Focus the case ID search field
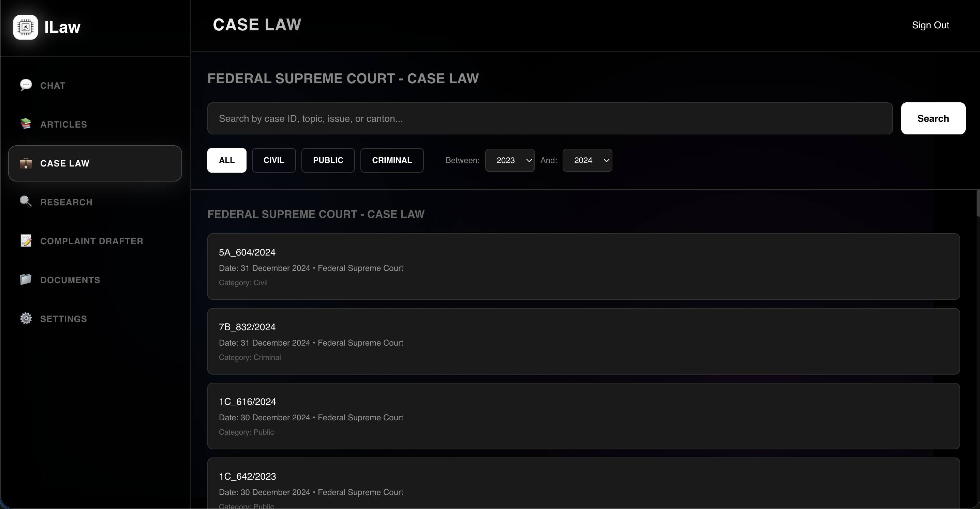Image resolution: width=980 pixels, height=509 pixels. [550, 118]
